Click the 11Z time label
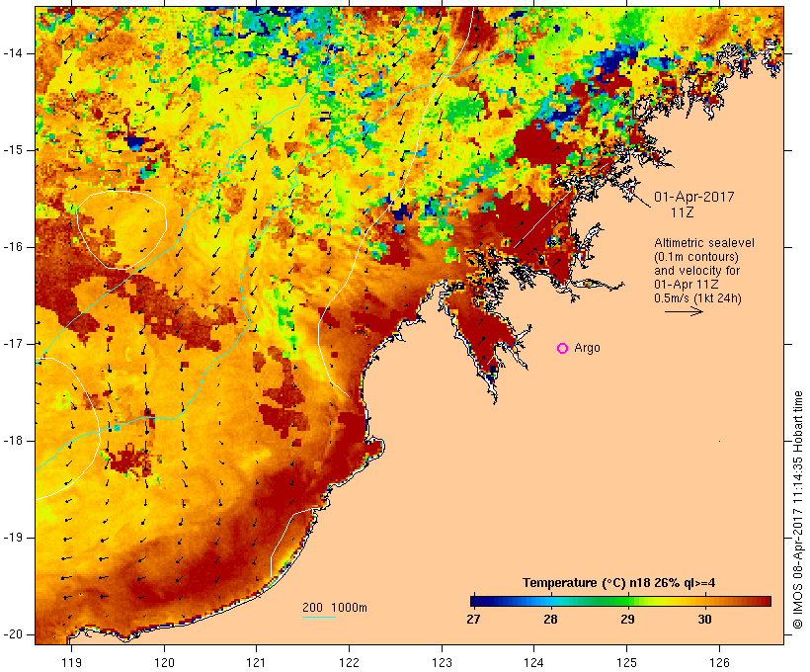810x672 pixels. (683, 212)
